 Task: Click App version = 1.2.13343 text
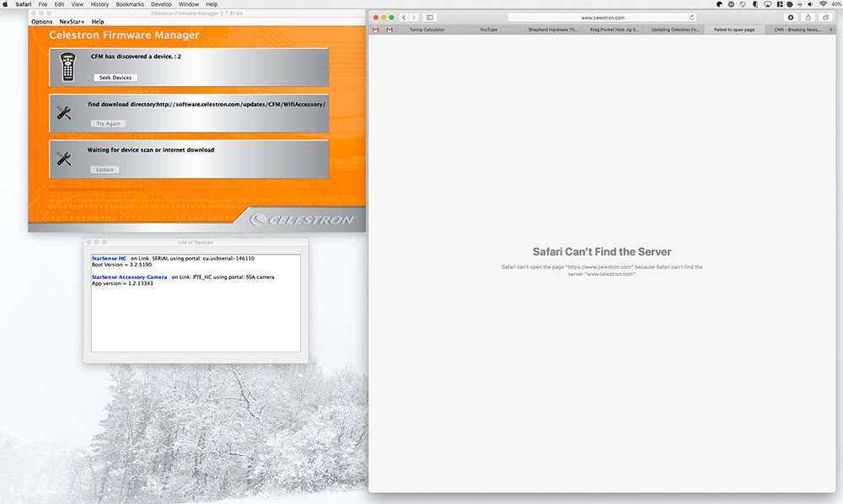tap(122, 284)
